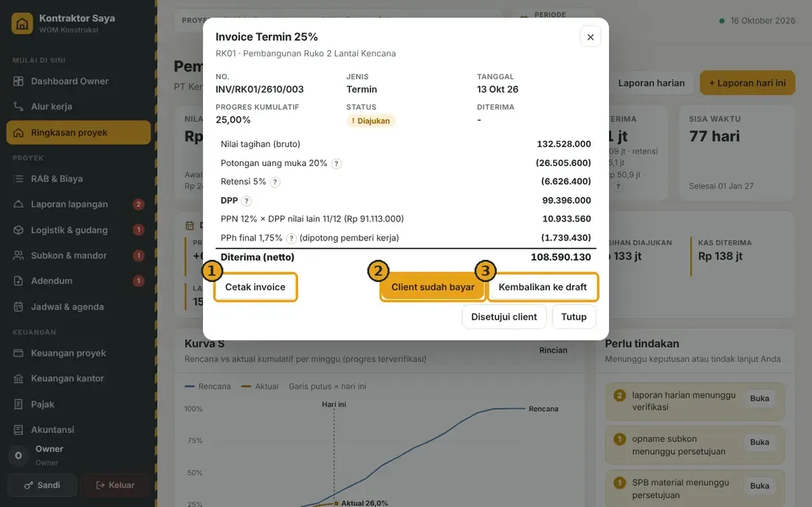
Task: Select Ringkasan proyek menu item
Action: (79, 133)
